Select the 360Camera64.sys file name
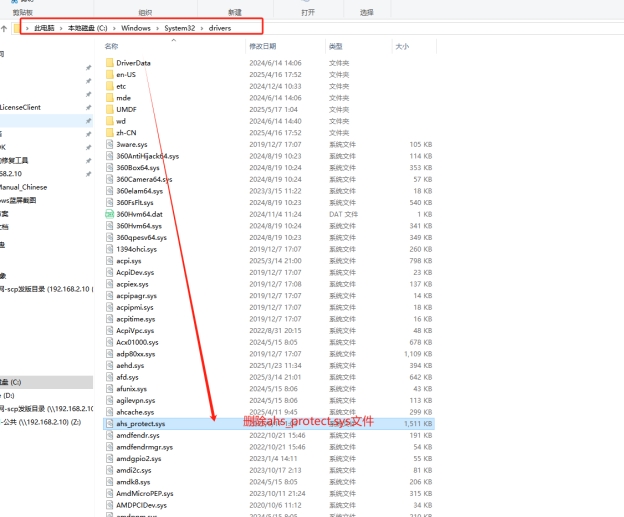Viewport: 624px width, 517px height. [144, 179]
